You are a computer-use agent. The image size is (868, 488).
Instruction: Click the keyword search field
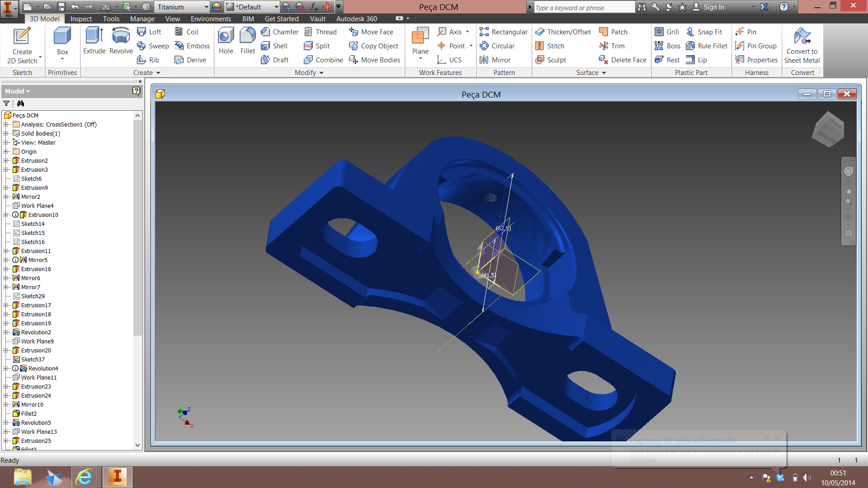(583, 8)
